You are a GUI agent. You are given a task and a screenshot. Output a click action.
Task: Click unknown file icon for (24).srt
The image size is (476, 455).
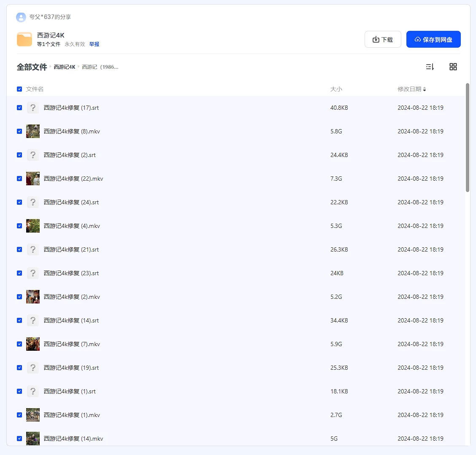pyautogui.click(x=33, y=202)
